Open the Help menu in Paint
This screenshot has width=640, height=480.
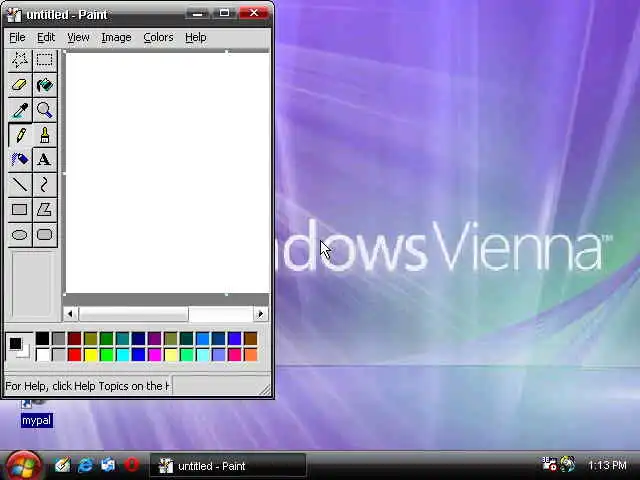pos(196,38)
